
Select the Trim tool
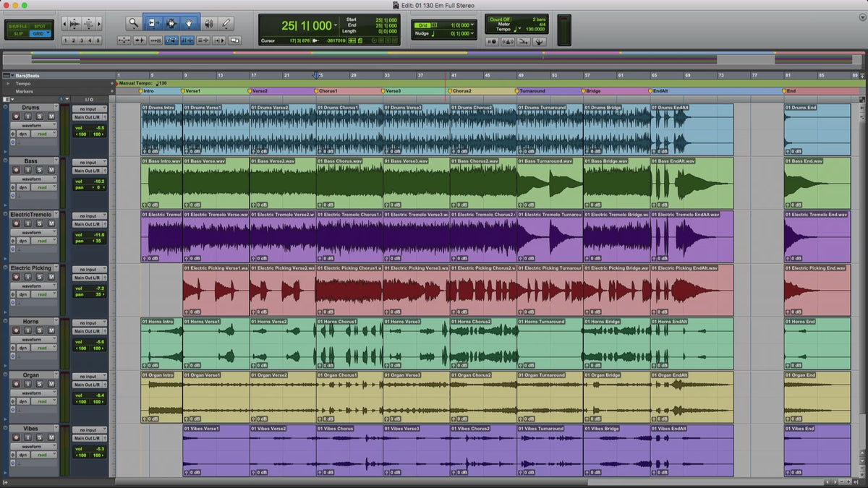tap(153, 23)
